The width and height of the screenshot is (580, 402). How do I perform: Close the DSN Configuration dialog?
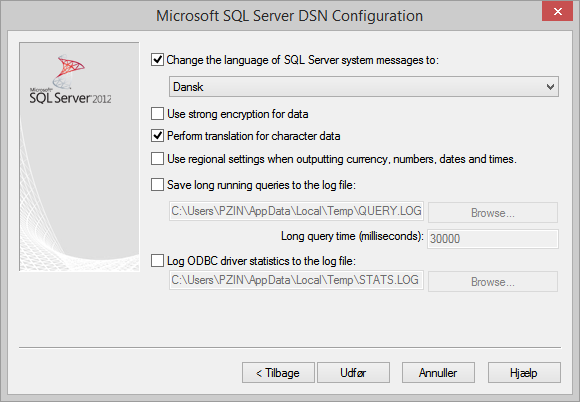pos(557,11)
